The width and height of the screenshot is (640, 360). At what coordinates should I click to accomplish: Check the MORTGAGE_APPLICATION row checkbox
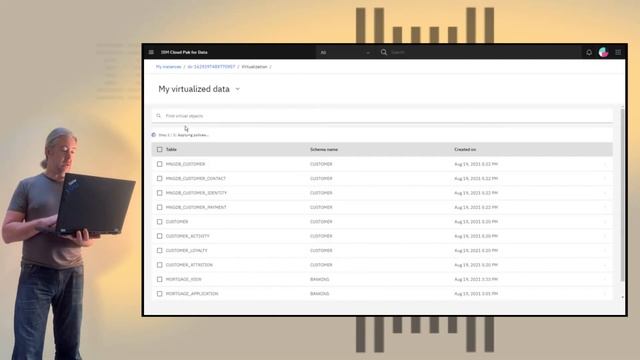(x=160, y=294)
